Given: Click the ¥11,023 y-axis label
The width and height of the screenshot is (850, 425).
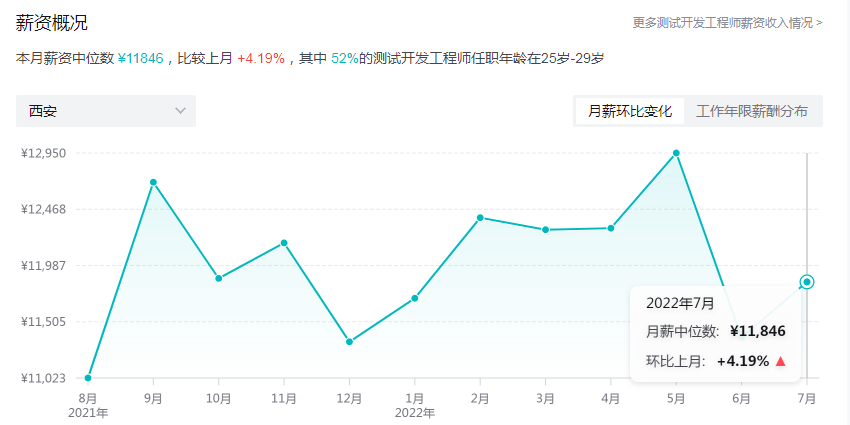Looking at the screenshot, I should [43, 378].
